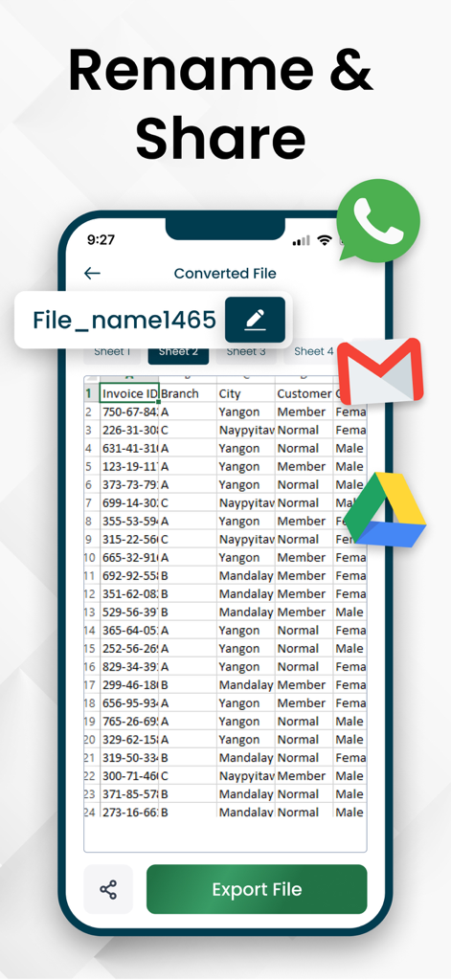Click the Male cell in row 6

[x=350, y=484]
